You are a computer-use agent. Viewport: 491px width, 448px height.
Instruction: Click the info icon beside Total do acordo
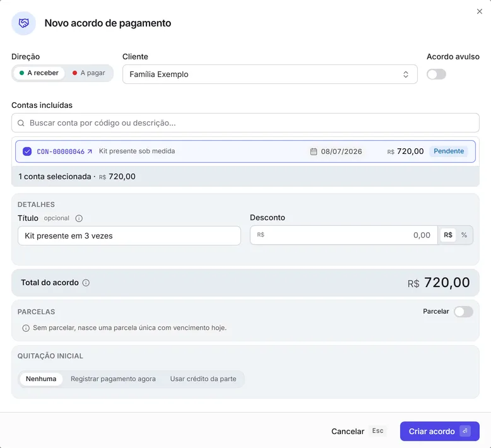click(x=86, y=283)
